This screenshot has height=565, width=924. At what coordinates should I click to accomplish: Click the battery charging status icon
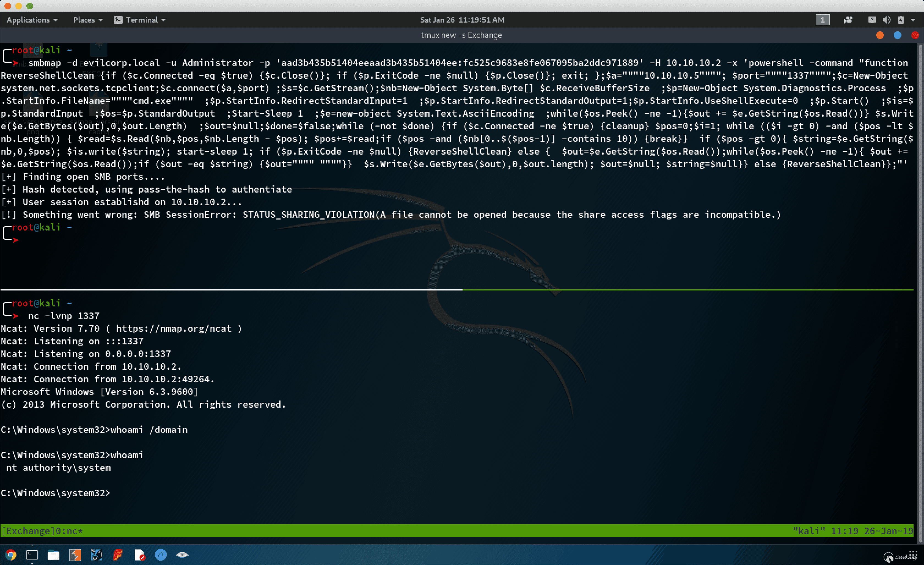point(901,20)
